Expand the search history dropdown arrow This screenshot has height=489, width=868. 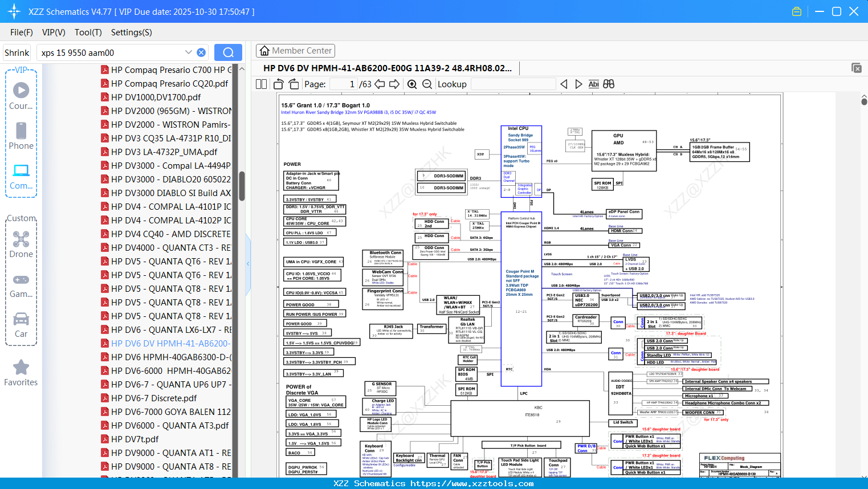click(189, 52)
